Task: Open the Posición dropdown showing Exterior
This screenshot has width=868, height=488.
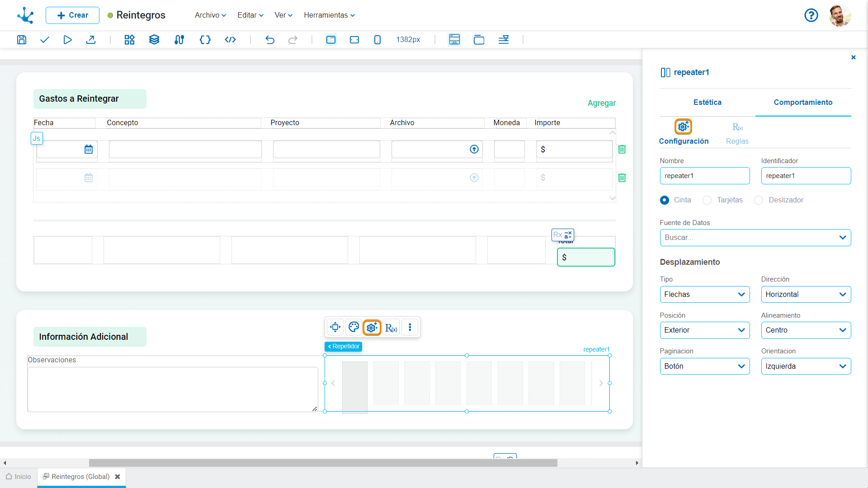Action: pyautogui.click(x=705, y=330)
